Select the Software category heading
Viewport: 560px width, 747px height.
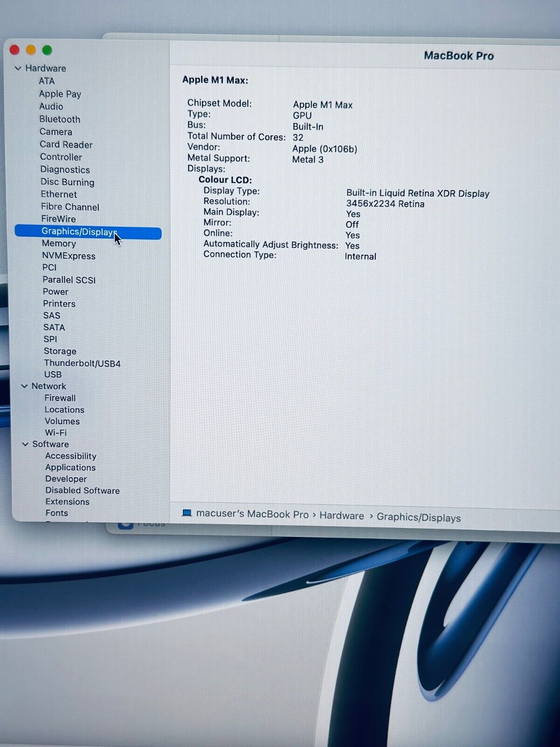coord(50,444)
